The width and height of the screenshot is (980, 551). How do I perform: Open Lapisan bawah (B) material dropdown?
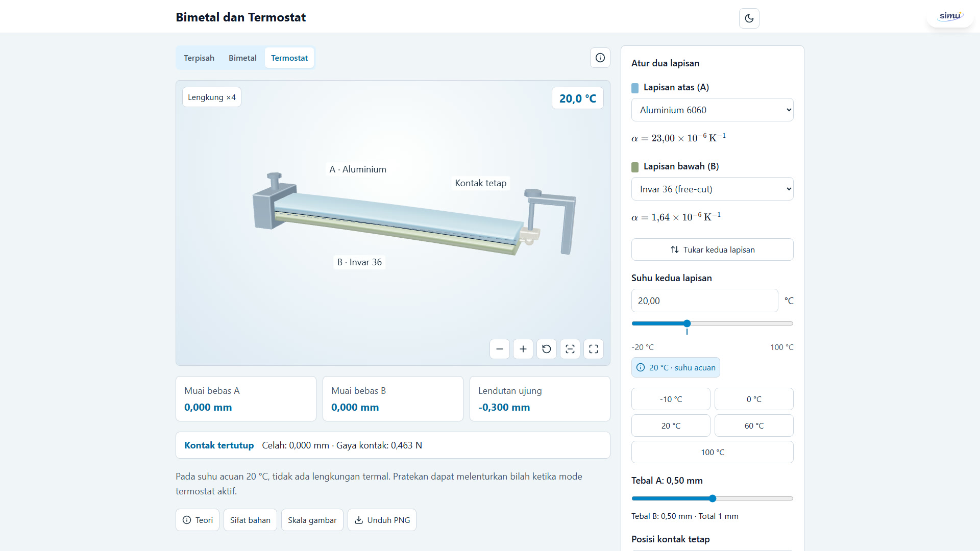pyautogui.click(x=713, y=189)
